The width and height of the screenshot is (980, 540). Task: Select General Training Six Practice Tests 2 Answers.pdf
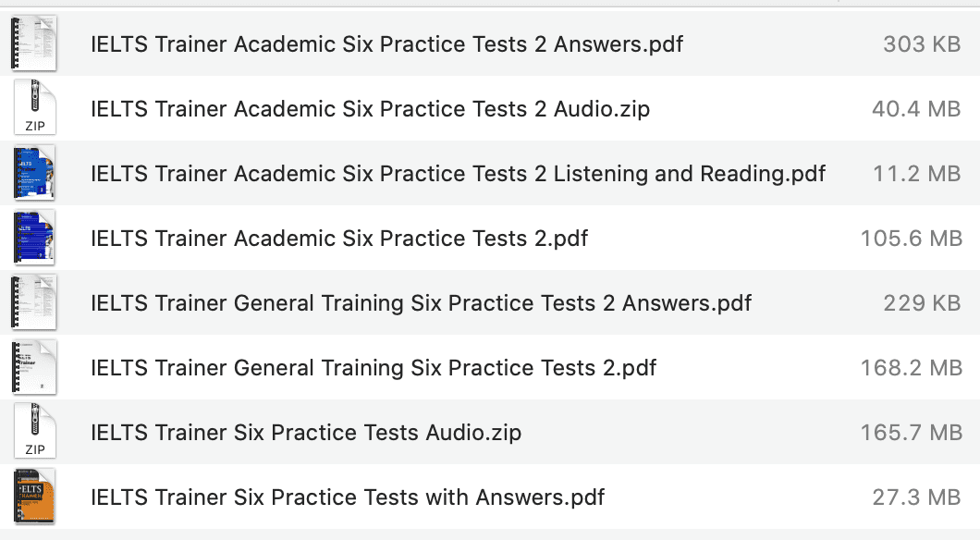[419, 302]
